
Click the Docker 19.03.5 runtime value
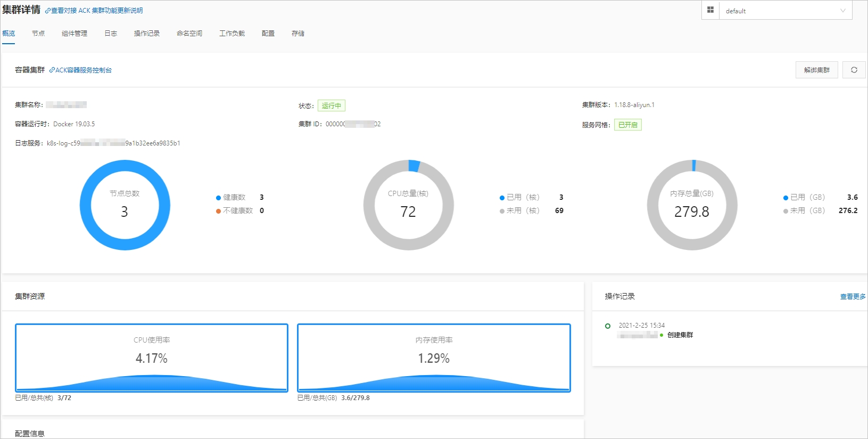(x=74, y=124)
